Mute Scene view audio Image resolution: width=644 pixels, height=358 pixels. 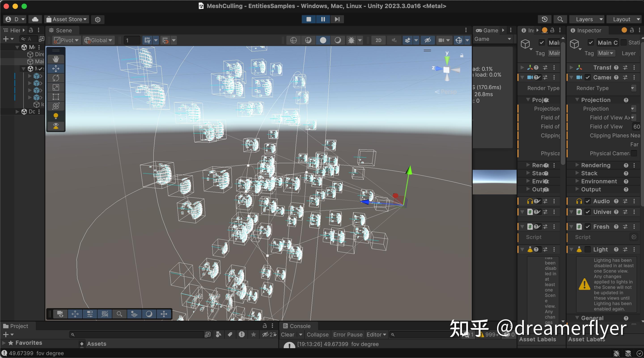tap(394, 40)
